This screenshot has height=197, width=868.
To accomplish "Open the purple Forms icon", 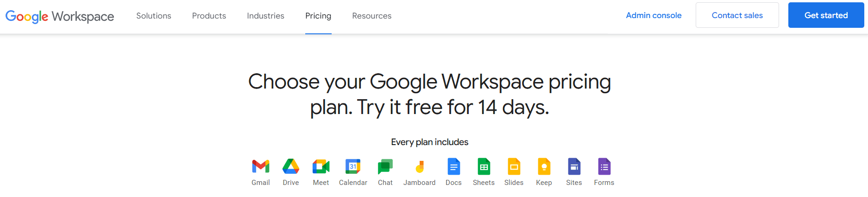I will (x=604, y=166).
